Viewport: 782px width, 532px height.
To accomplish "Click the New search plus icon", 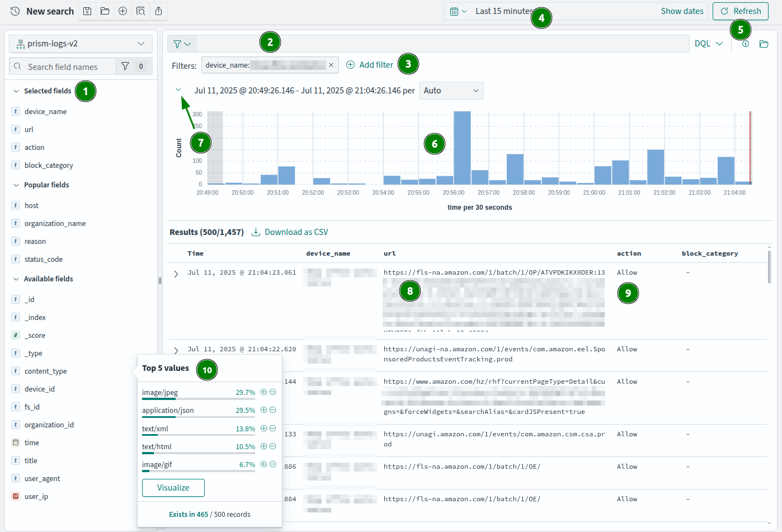I will click(x=123, y=11).
